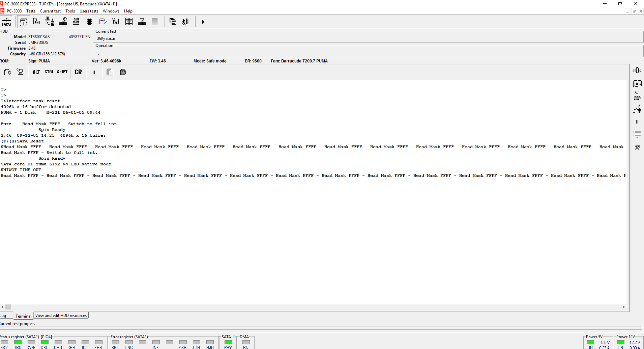
Task: Click the exit running-man toolbar icon
Action: click(x=185, y=22)
